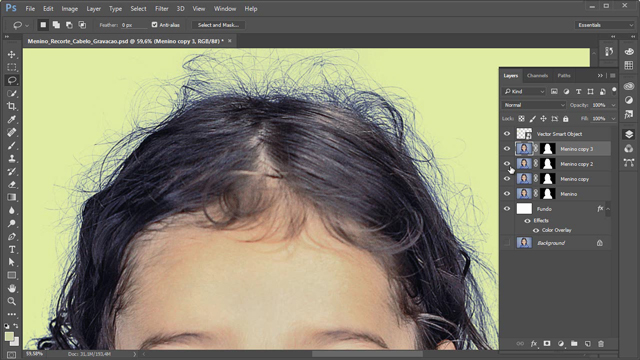Screen dimensions: 640x360
Task: Delete layer trash icon
Action: 601,344
